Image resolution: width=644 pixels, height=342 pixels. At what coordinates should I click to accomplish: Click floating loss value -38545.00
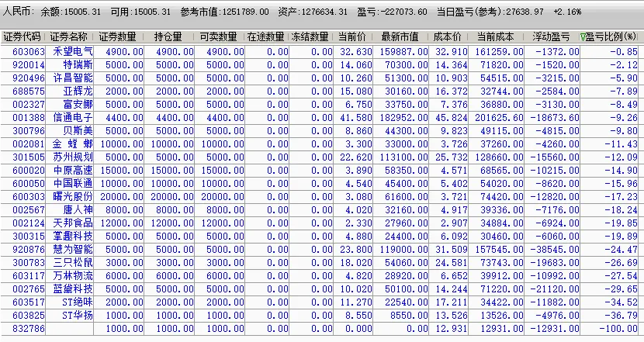[x=555, y=249]
